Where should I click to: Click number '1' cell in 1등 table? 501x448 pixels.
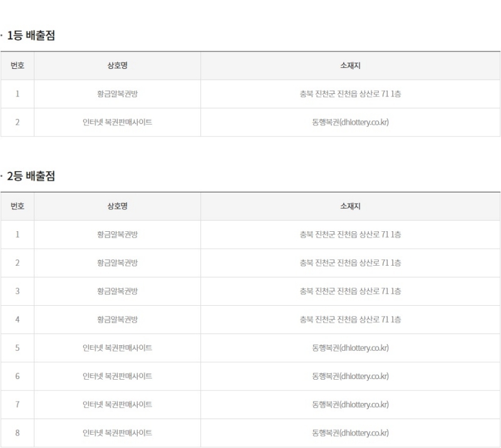click(18, 94)
